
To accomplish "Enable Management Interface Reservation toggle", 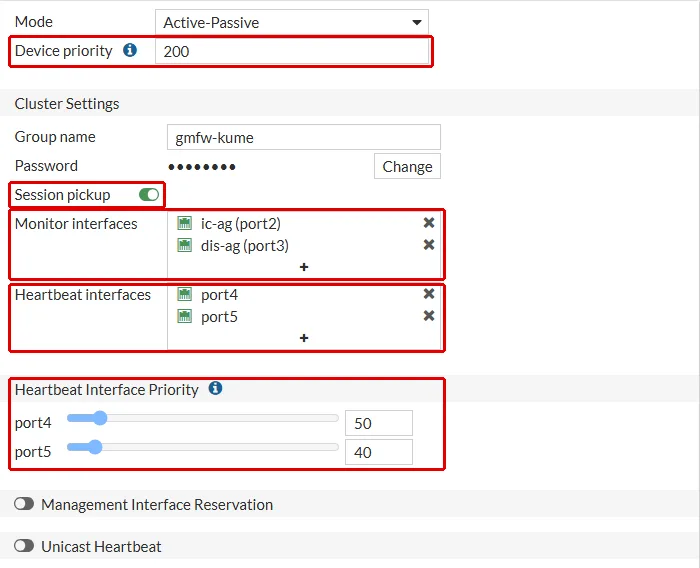I will [24, 504].
